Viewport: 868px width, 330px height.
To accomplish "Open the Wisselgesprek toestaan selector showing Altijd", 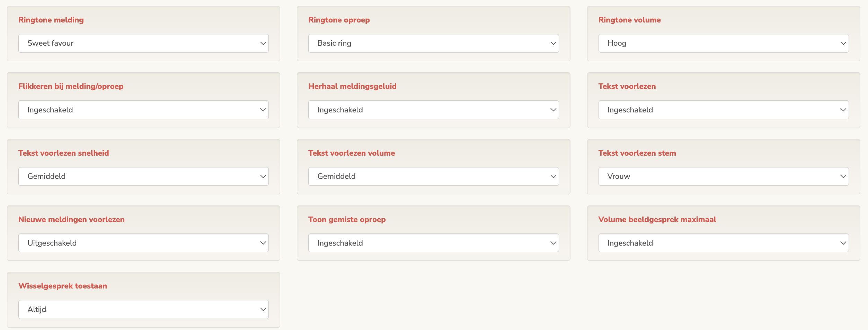I will [143, 309].
